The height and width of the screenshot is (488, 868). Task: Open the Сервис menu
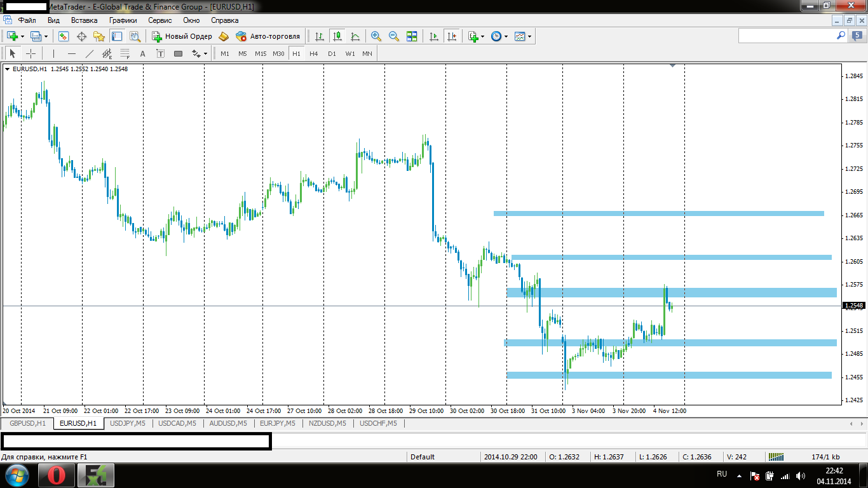(x=160, y=20)
